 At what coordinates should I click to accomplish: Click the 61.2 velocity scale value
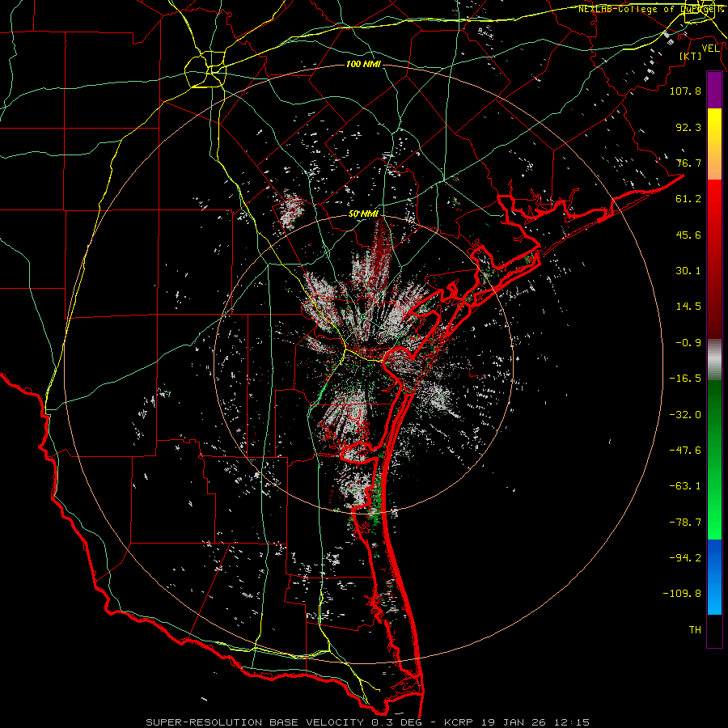click(688, 199)
